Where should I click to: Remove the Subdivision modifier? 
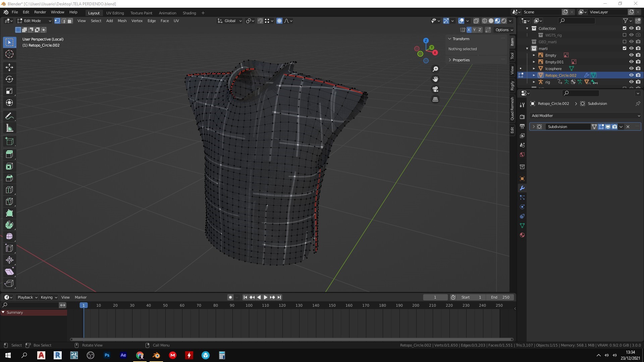pos(628,127)
